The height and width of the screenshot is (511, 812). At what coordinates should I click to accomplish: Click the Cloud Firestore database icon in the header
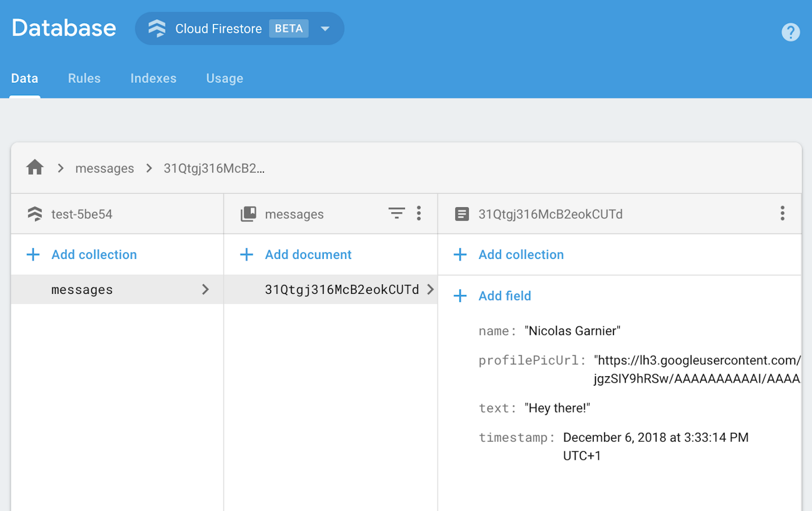156,28
